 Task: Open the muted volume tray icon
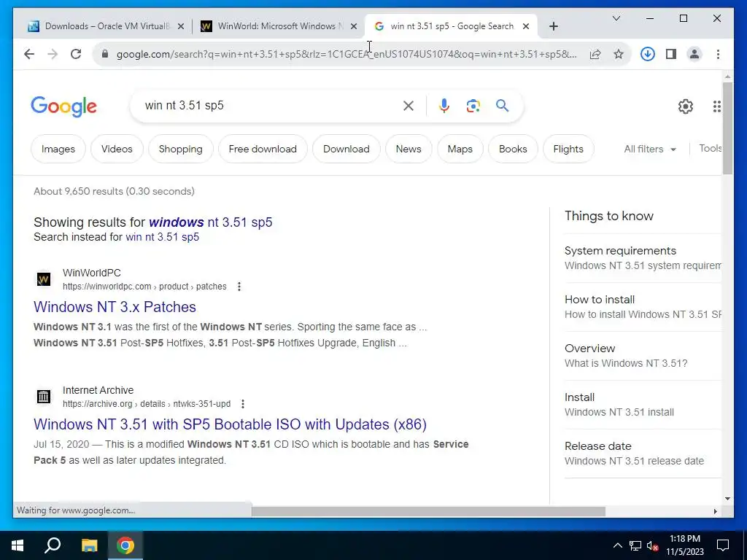653,545
